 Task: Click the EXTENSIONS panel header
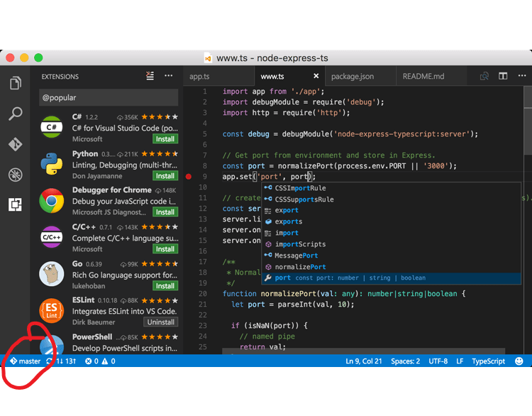(x=60, y=77)
